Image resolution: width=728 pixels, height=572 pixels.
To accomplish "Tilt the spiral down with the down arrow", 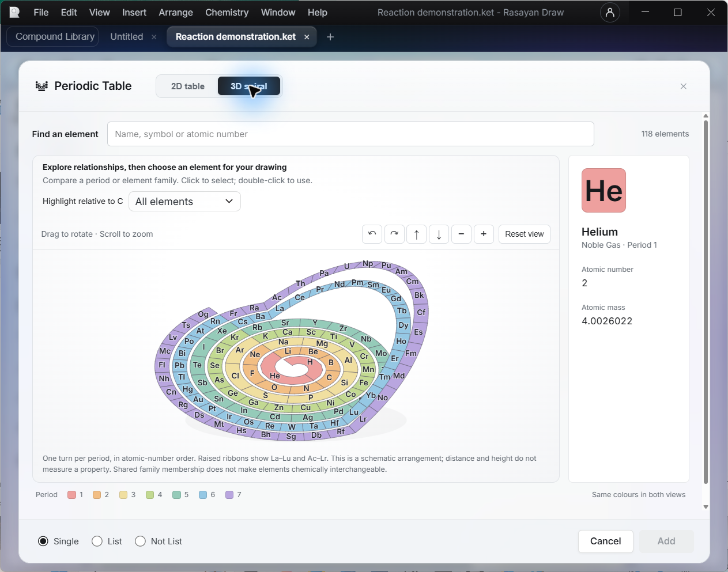I will tap(439, 234).
